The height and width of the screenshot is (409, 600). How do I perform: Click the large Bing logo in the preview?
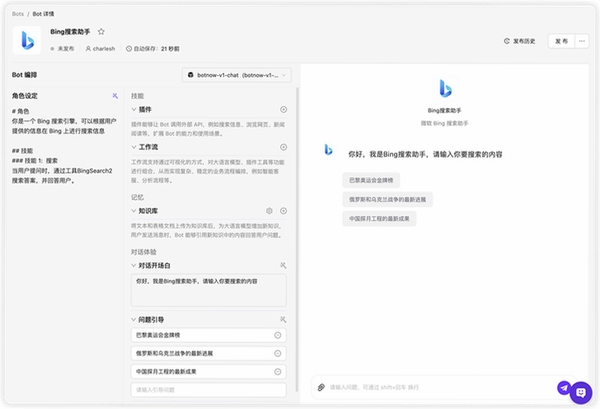coord(445,88)
